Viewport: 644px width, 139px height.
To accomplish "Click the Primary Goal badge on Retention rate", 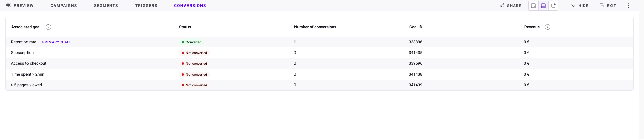I will (x=56, y=42).
